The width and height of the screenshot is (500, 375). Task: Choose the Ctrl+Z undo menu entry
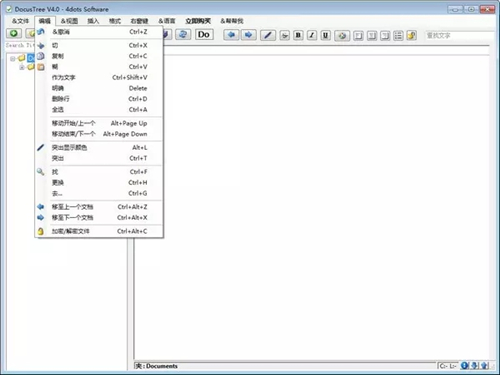[99, 32]
